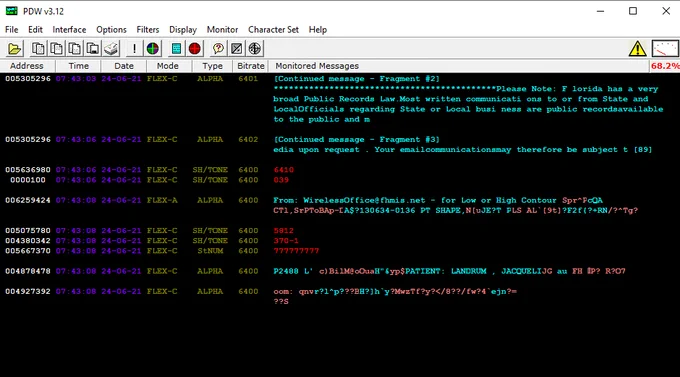Image resolution: width=680 pixels, height=377 pixels.
Task: Select address 005075780 in message list
Action: pyautogui.click(x=28, y=230)
